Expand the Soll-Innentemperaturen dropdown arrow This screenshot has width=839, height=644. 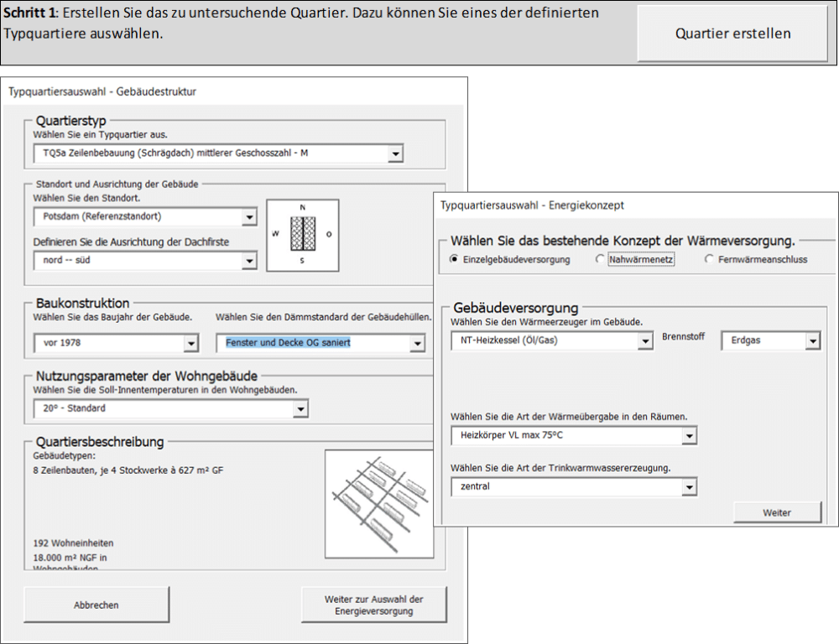(300, 409)
